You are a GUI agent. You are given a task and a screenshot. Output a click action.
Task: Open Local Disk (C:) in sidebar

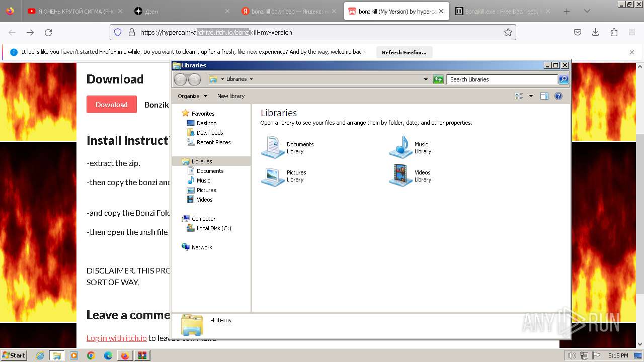coord(214,228)
